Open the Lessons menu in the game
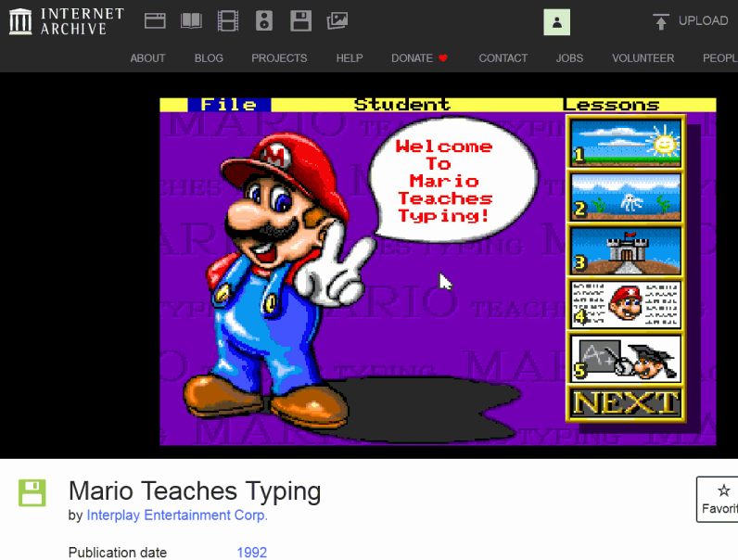This screenshot has height=560, width=738. (x=611, y=105)
